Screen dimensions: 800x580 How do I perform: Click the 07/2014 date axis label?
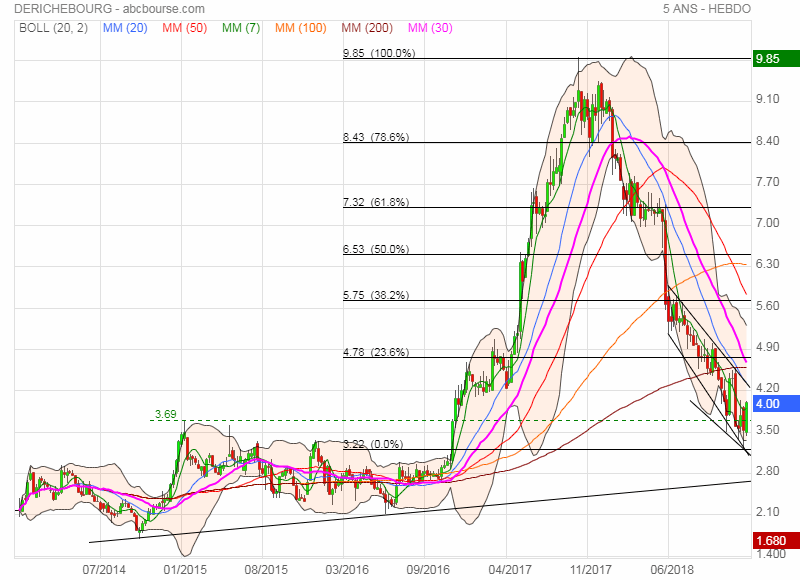105,569
